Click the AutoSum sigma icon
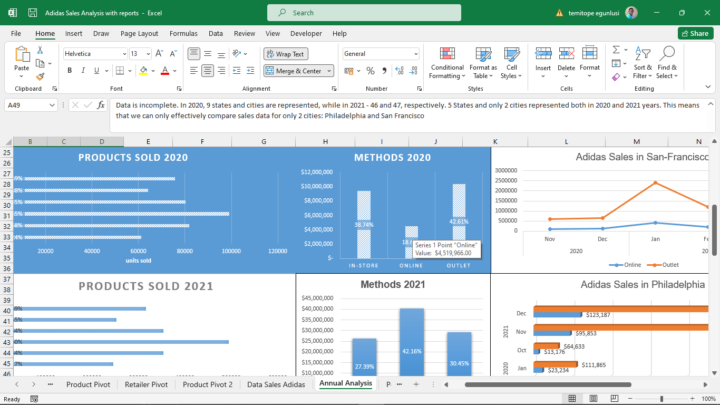 click(x=617, y=47)
